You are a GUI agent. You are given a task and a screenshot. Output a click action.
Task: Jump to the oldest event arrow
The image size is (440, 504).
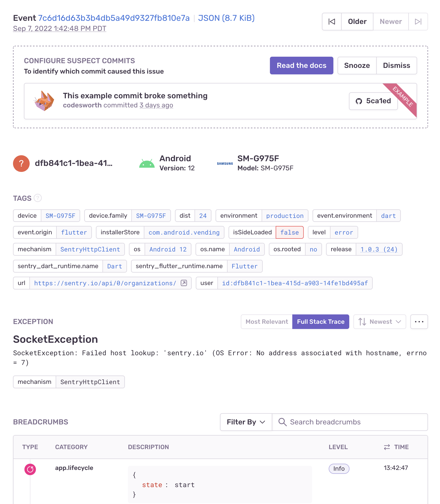tap(332, 22)
